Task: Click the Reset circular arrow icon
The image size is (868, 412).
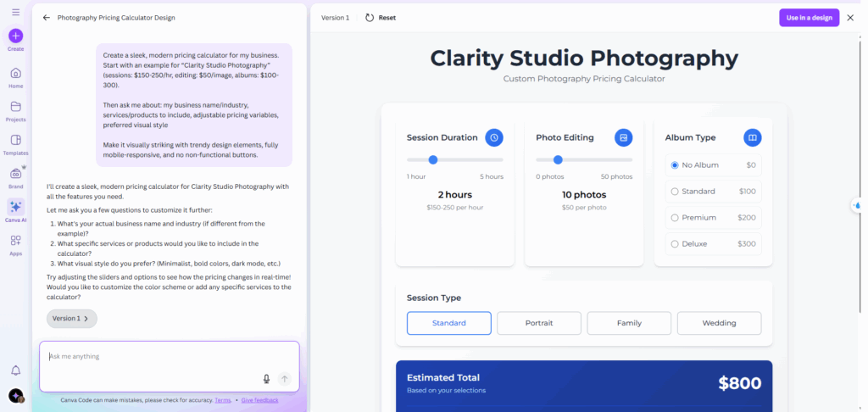Action: coord(370,18)
